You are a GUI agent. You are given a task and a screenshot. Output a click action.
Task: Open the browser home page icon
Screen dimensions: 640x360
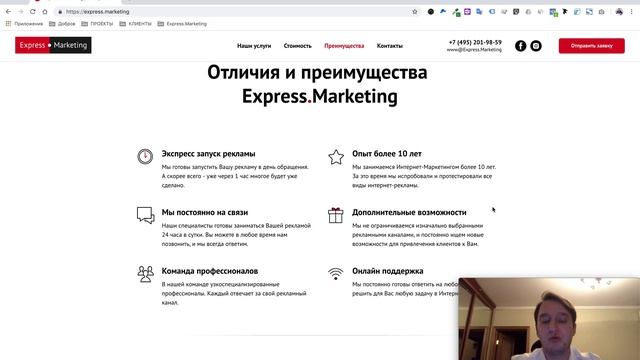coord(45,12)
